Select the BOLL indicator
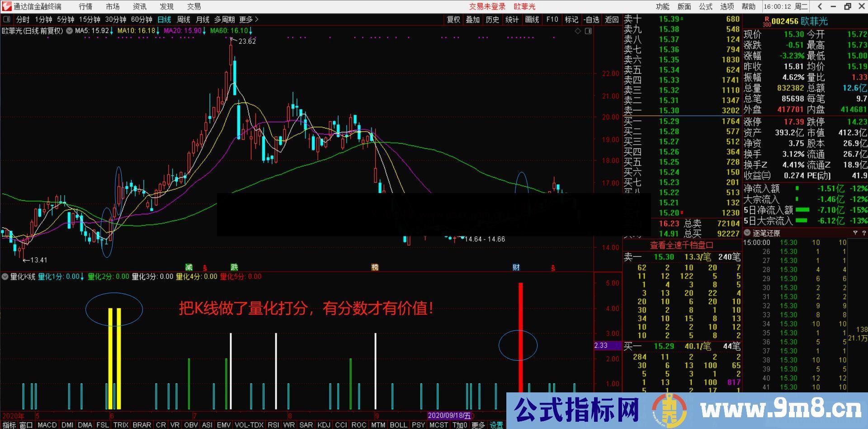 click(398, 425)
